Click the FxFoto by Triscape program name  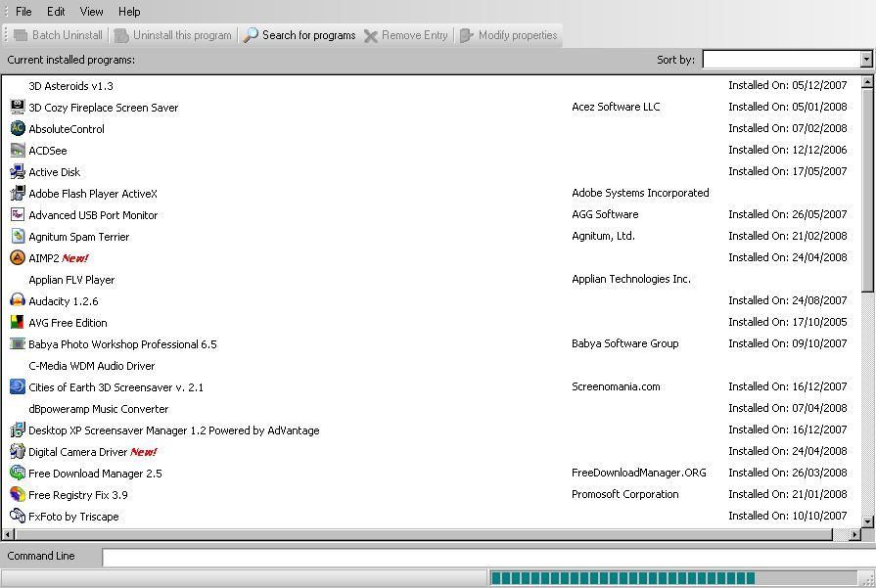point(73,517)
